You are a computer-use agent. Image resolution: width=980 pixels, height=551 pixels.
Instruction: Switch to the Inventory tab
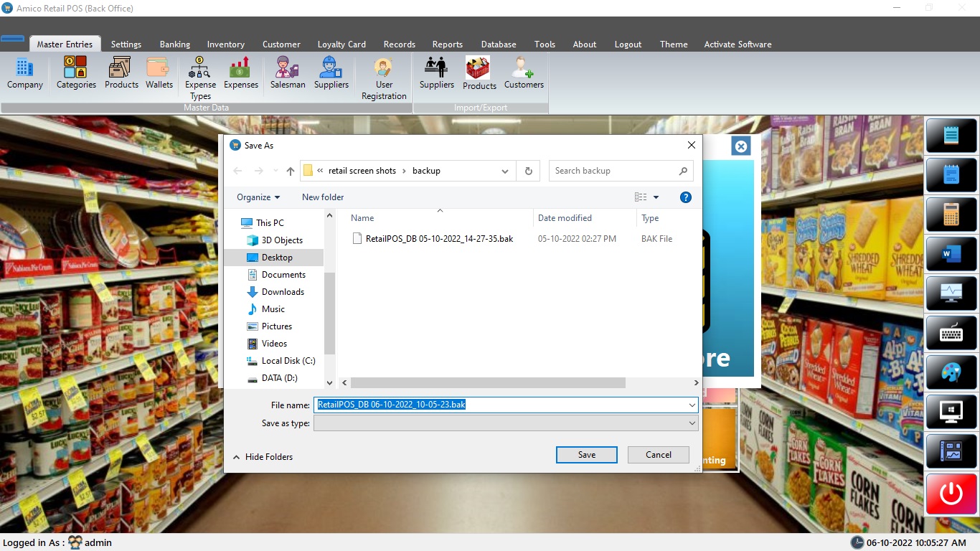click(225, 44)
